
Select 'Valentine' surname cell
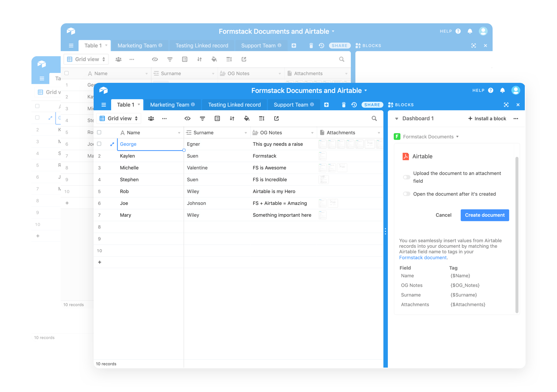coord(217,168)
